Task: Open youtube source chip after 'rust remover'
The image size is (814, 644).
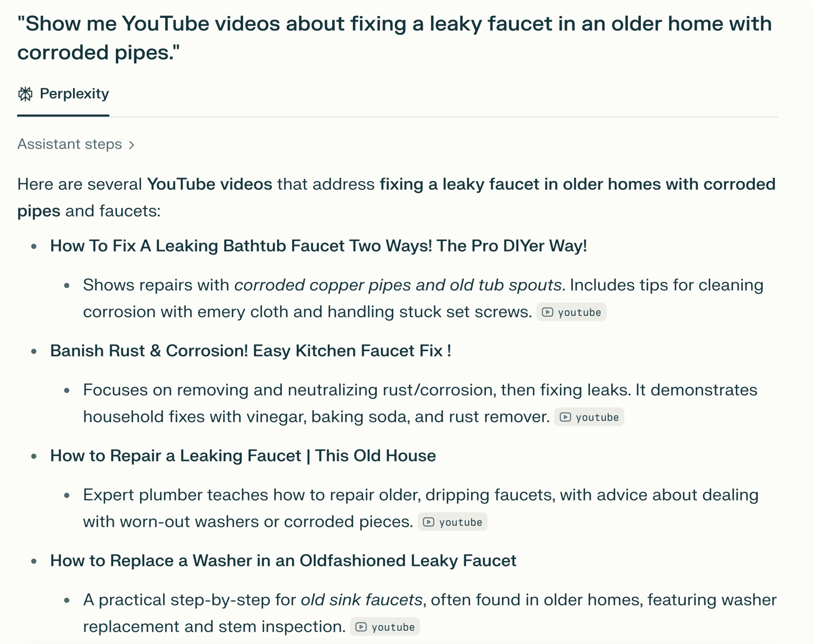Action: pyautogui.click(x=589, y=417)
